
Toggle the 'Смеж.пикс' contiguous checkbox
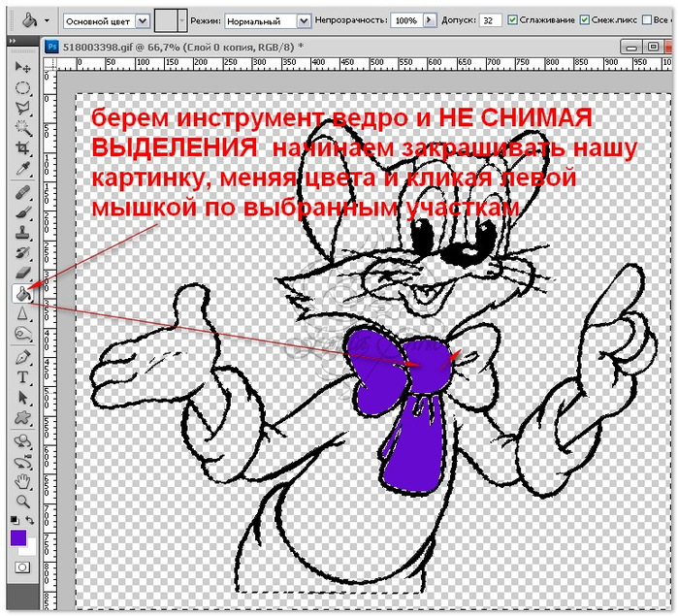coord(584,20)
